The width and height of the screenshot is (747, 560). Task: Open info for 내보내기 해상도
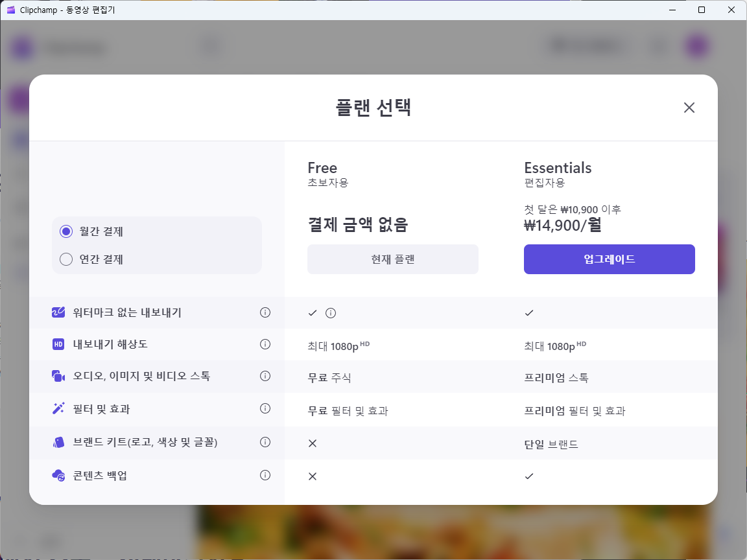265,344
